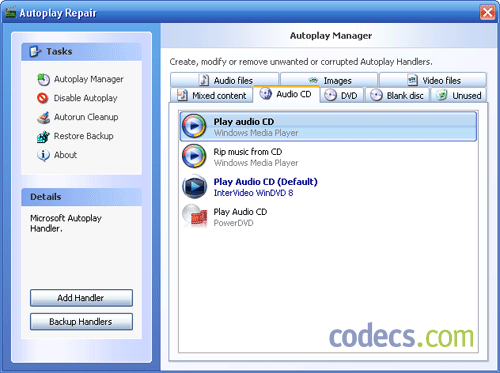Viewport: 500px width, 373px height.
Task: Click the Audio files tab music note icon
Action: pyautogui.click(x=204, y=80)
